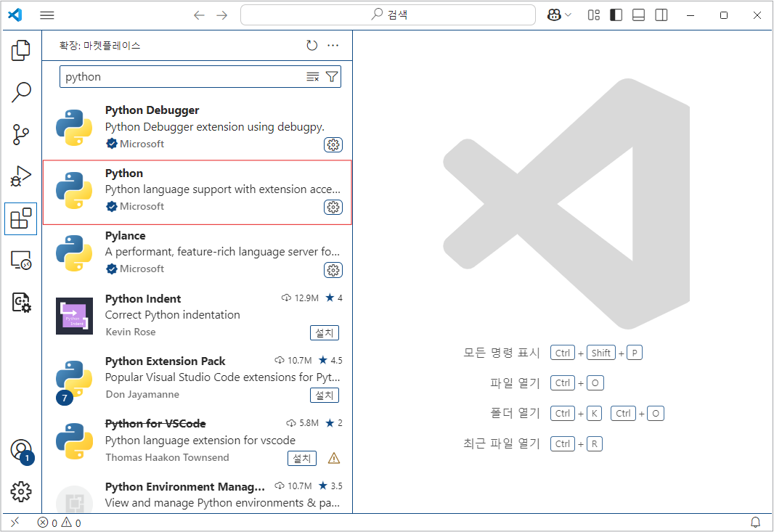774x532 pixels.
Task: Click the Python Indent extension thumbnail
Action: 74,316
